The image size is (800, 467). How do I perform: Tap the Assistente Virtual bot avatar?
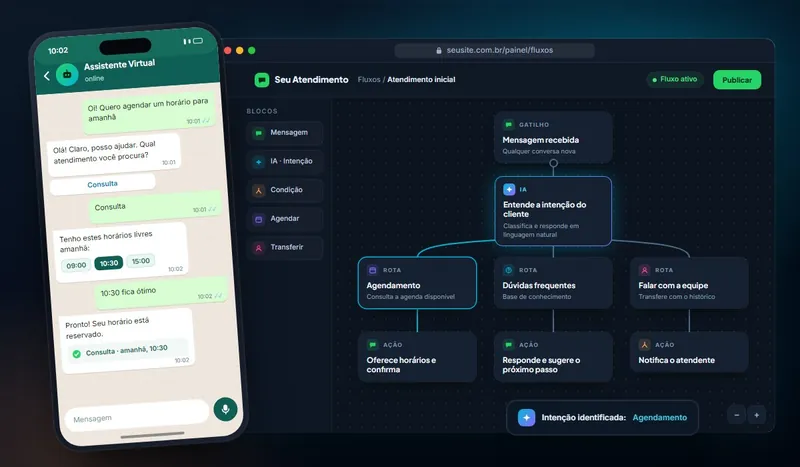(x=67, y=75)
